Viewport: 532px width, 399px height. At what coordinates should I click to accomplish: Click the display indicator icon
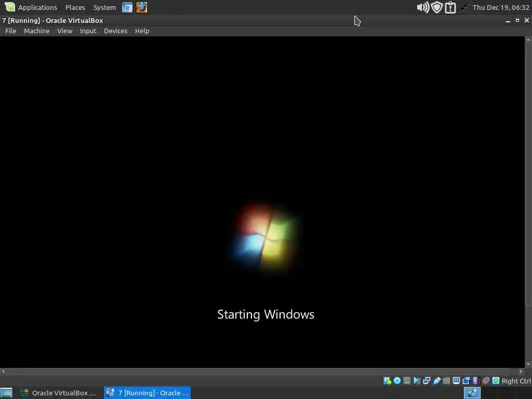point(456,381)
